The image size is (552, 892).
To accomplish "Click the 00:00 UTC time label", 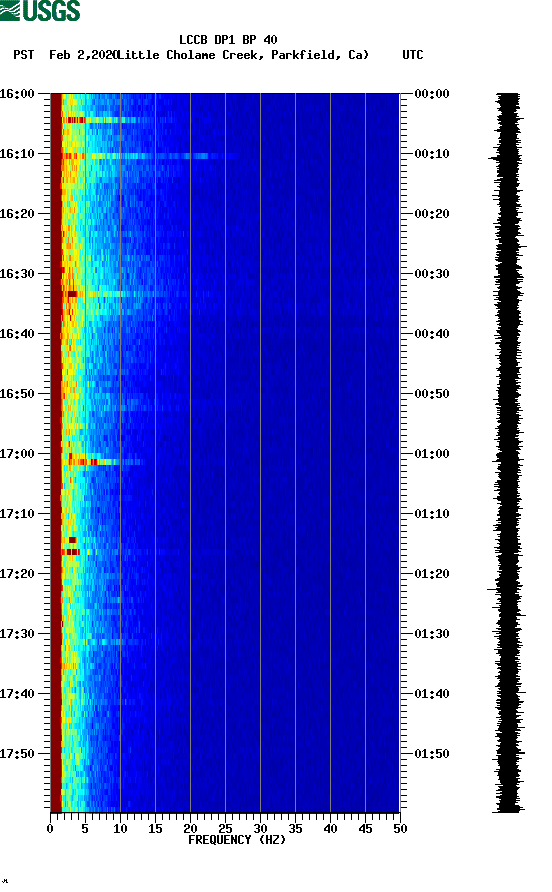I will tap(432, 94).
